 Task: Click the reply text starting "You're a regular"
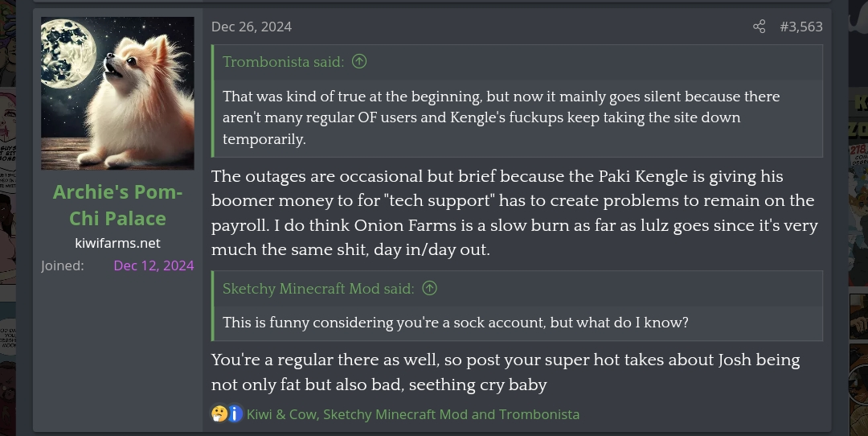(x=505, y=372)
